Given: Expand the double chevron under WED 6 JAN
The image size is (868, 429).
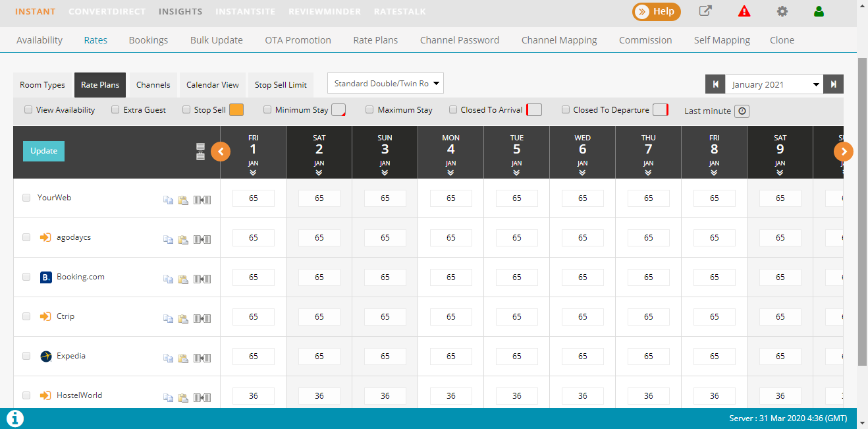Looking at the screenshot, I should coord(582,173).
